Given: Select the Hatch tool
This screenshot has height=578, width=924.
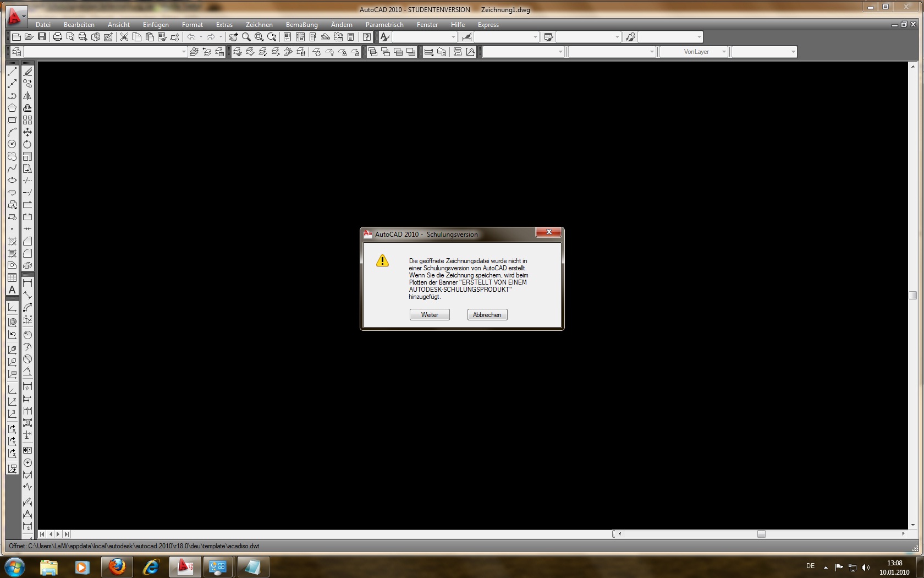Looking at the screenshot, I should click(x=12, y=241).
